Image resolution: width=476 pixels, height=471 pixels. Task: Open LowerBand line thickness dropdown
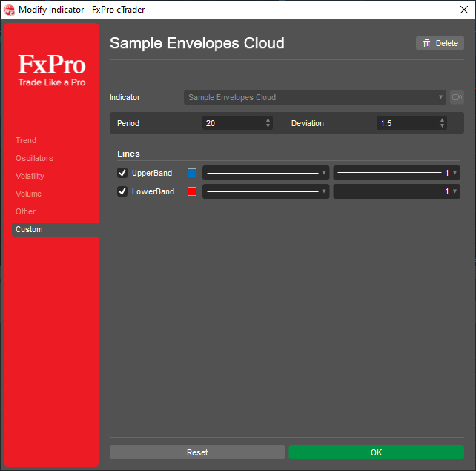pos(397,191)
